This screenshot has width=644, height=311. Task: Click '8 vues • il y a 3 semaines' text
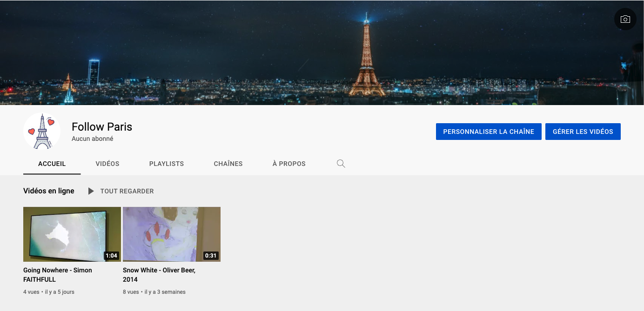click(x=154, y=292)
